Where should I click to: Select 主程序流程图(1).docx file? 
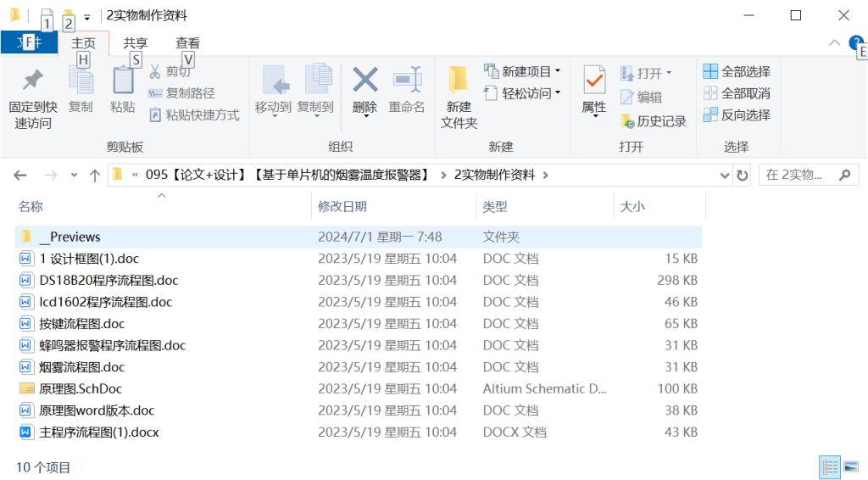coord(359,432)
